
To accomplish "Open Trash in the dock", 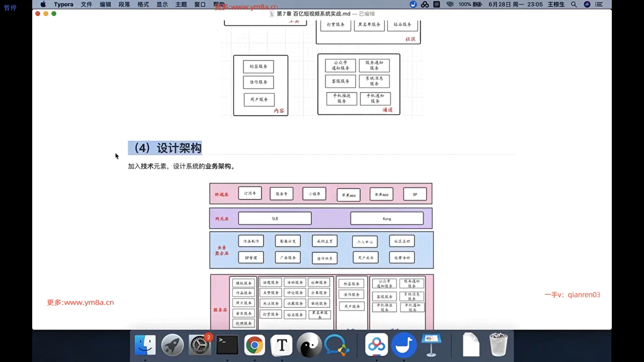I will pyautogui.click(x=498, y=345).
